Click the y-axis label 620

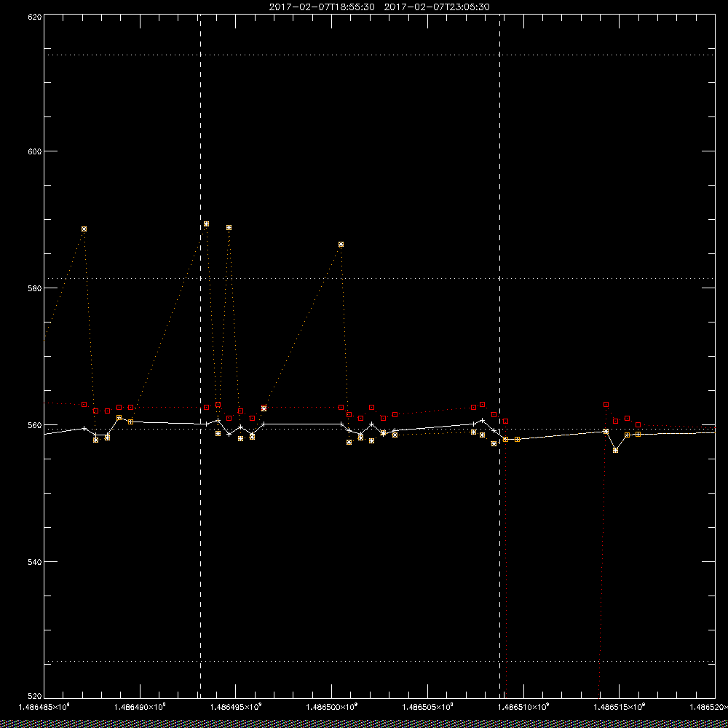[x=35, y=16]
